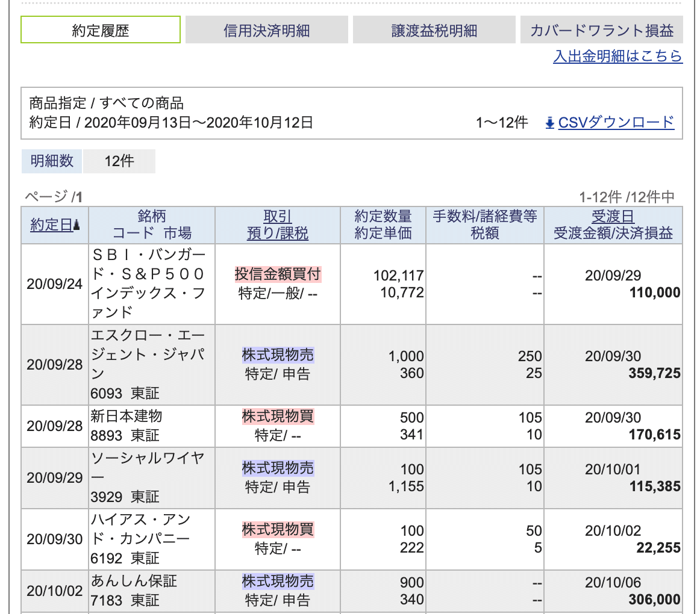The width and height of the screenshot is (700, 614).
Task: Select the 約定履歴 tab
Action: (x=100, y=29)
